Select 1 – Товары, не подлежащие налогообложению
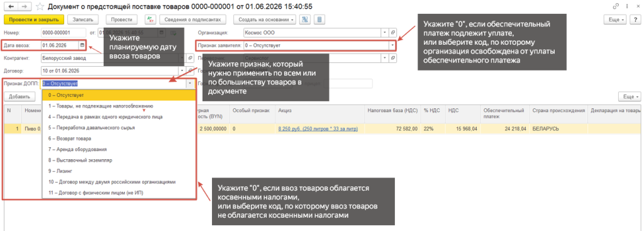Viewport: 644px width, 231px height. (119, 106)
